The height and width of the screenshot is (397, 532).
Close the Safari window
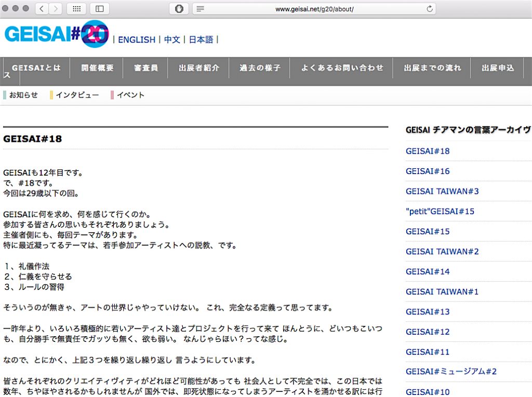5,8
